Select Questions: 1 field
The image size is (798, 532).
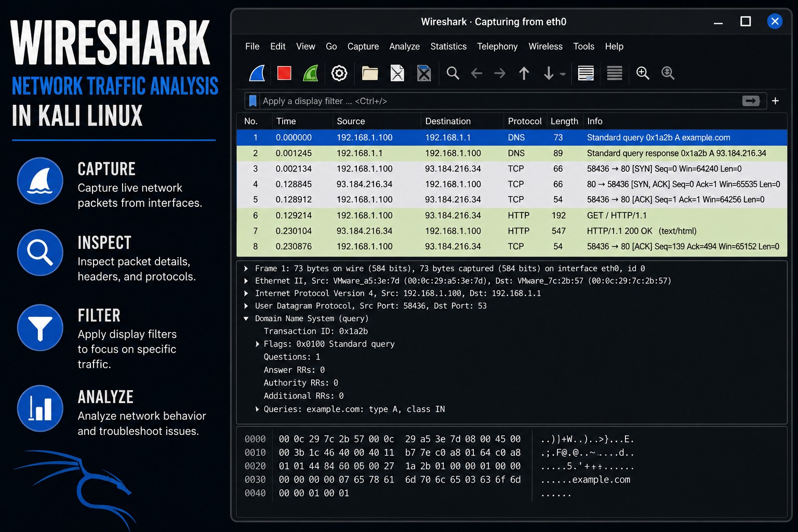(x=292, y=357)
